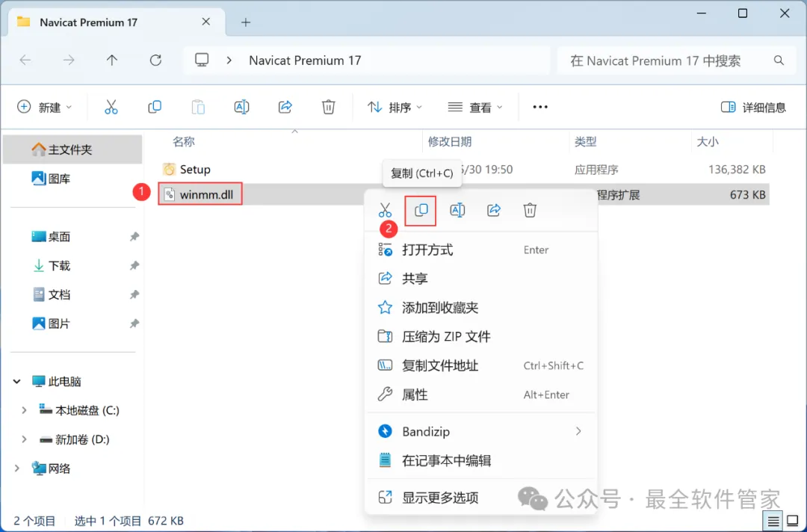Click the This PC monitor icon in the address bar

point(202,61)
